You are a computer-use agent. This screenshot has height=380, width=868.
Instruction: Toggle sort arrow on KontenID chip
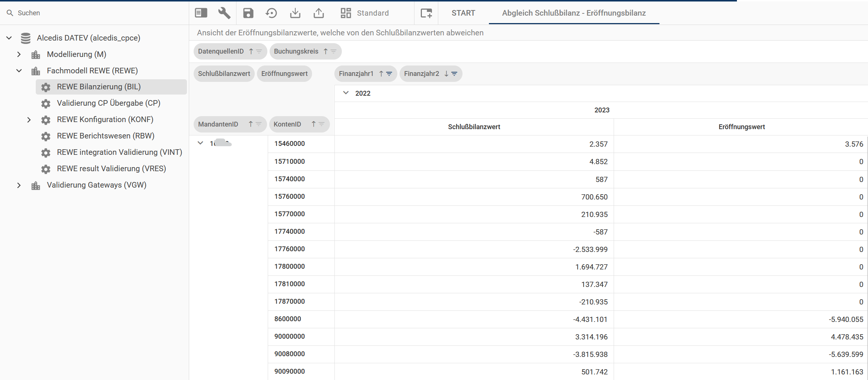(314, 124)
